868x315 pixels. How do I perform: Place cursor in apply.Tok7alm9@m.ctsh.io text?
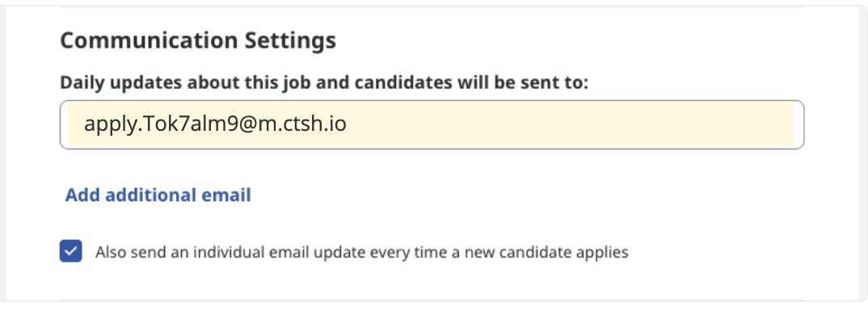click(215, 124)
